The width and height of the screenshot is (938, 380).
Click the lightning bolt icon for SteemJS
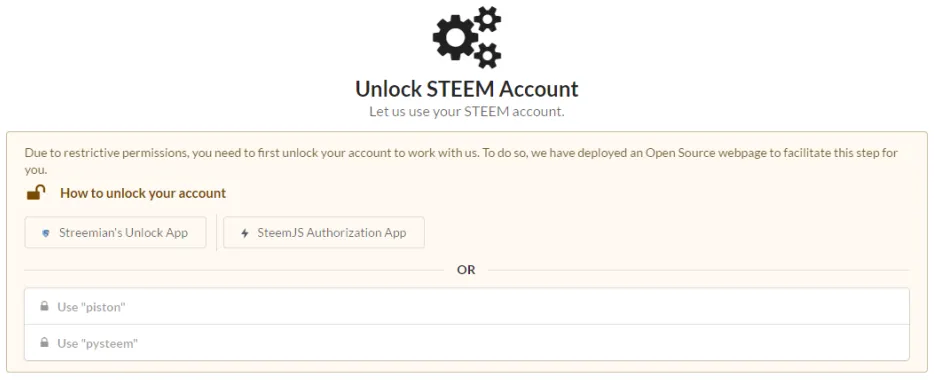pyautogui.click(x=244, y=233)
